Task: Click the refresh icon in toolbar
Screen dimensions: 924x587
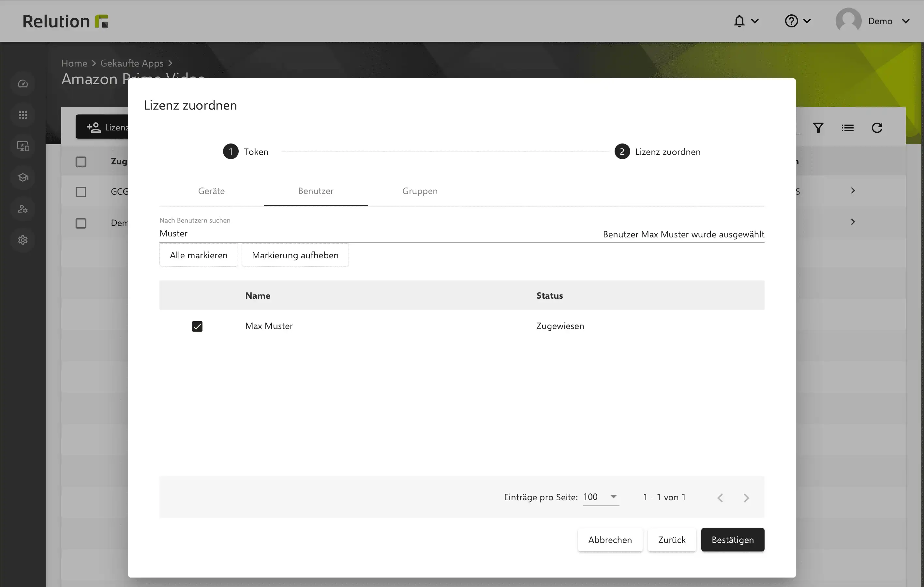Action: 877,128
